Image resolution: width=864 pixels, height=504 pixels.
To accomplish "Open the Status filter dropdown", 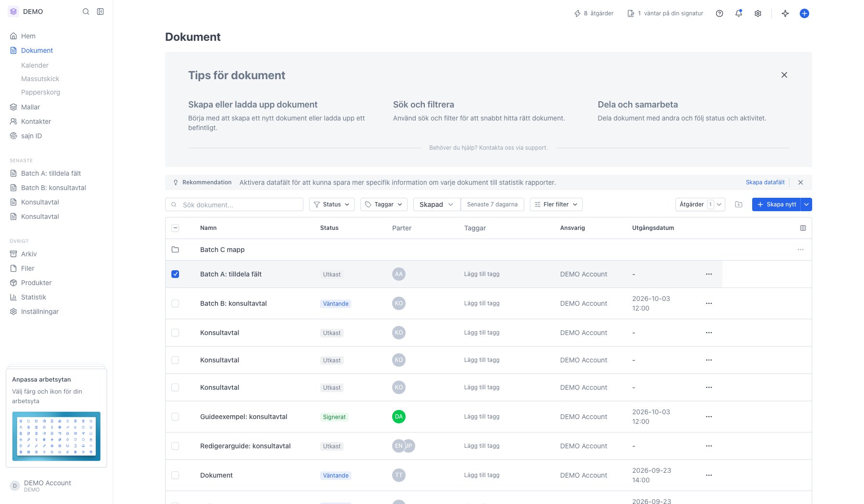I will 332,204.
